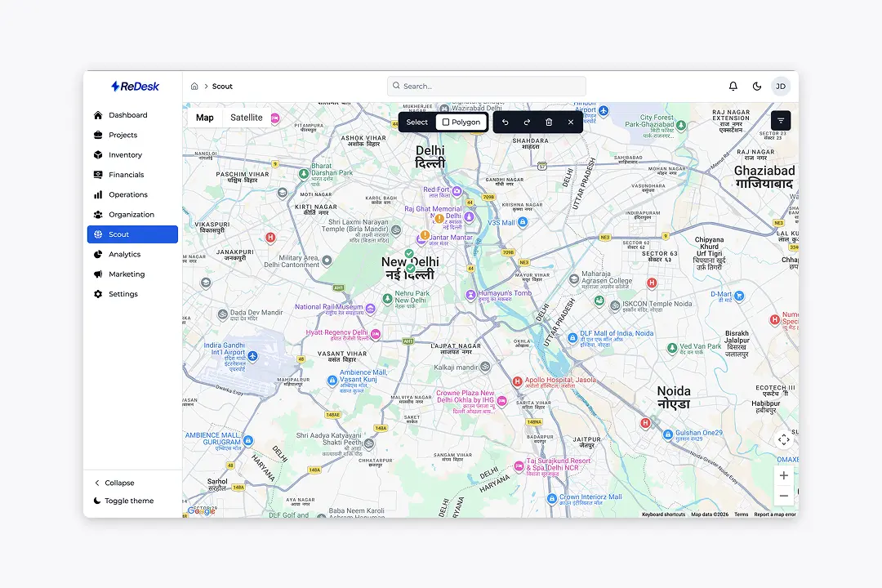Delete drawn shape with trash icon
This screenshot has width=882, height=588.
549,122
